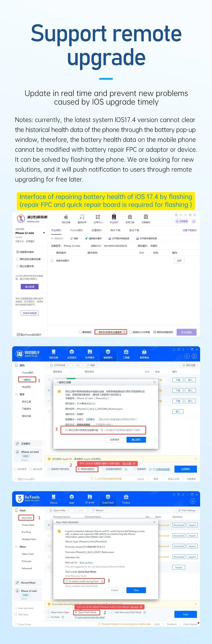Open 设置下载路径 link in ishalou

[189, 230]
